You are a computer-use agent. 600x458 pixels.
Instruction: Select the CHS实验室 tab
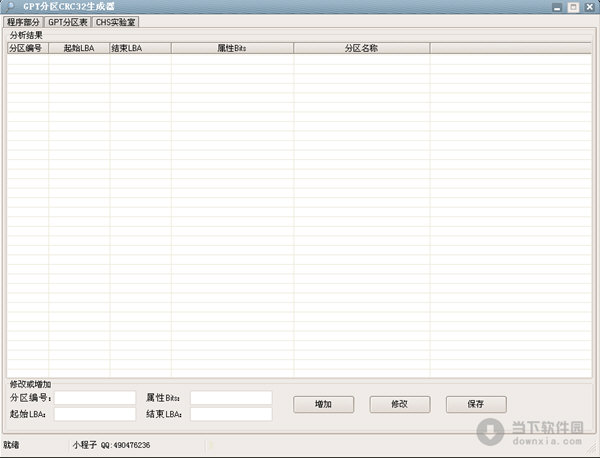click(115, 22)
